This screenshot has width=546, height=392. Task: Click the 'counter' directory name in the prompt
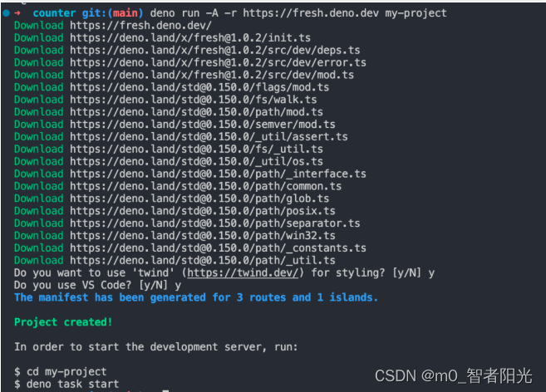(x=54, y=13)
